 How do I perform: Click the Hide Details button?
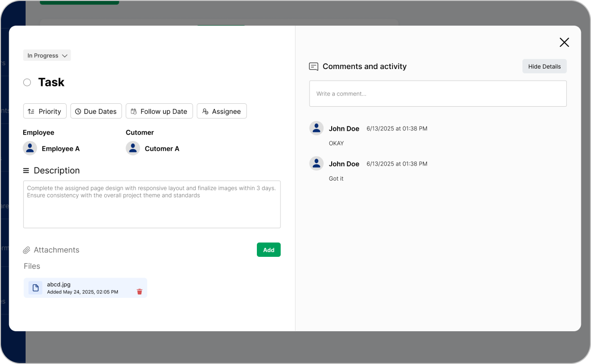click(544, 67)
